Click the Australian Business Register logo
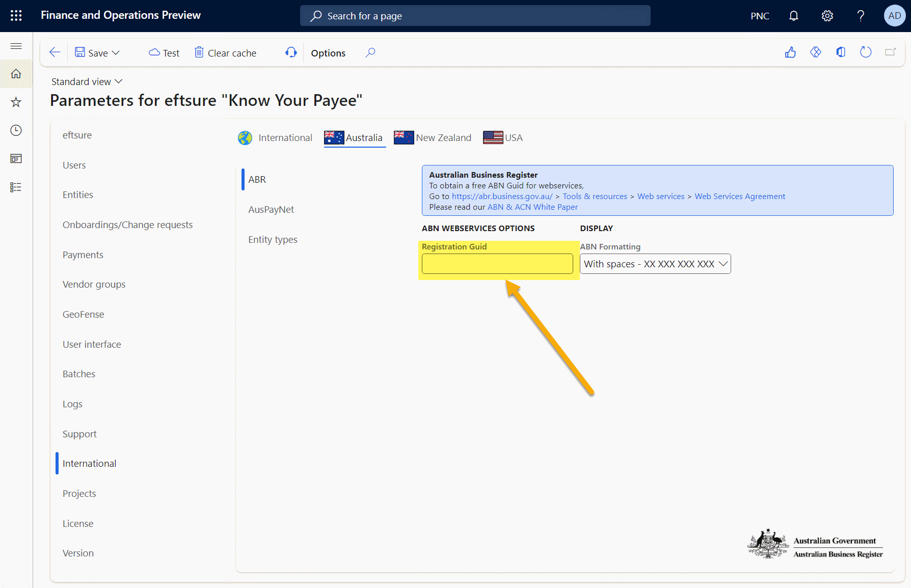911x588 pixels. 815,544
